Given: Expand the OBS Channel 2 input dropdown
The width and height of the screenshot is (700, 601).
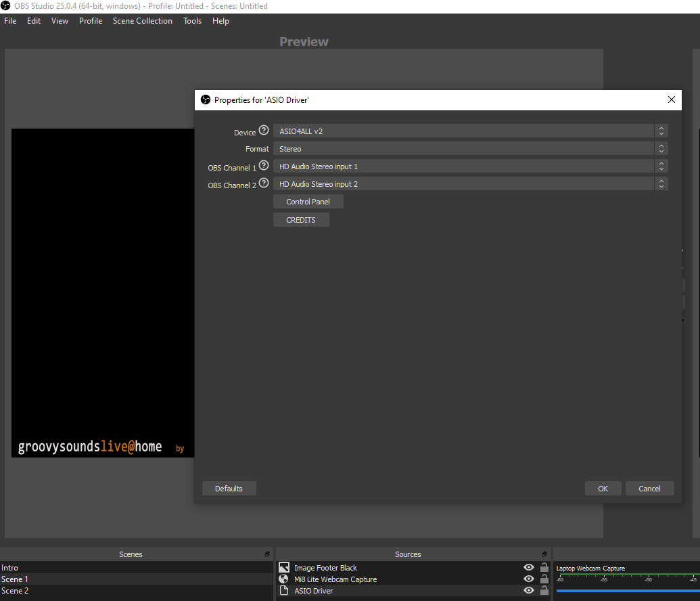Looking at the screenshot, I should 471,183.
